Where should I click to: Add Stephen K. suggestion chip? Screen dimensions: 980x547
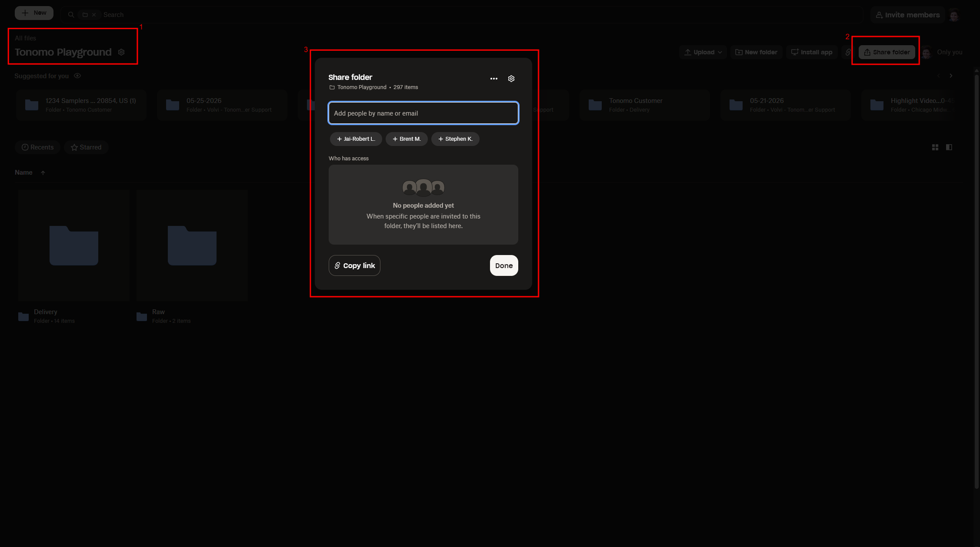(455, 139)
